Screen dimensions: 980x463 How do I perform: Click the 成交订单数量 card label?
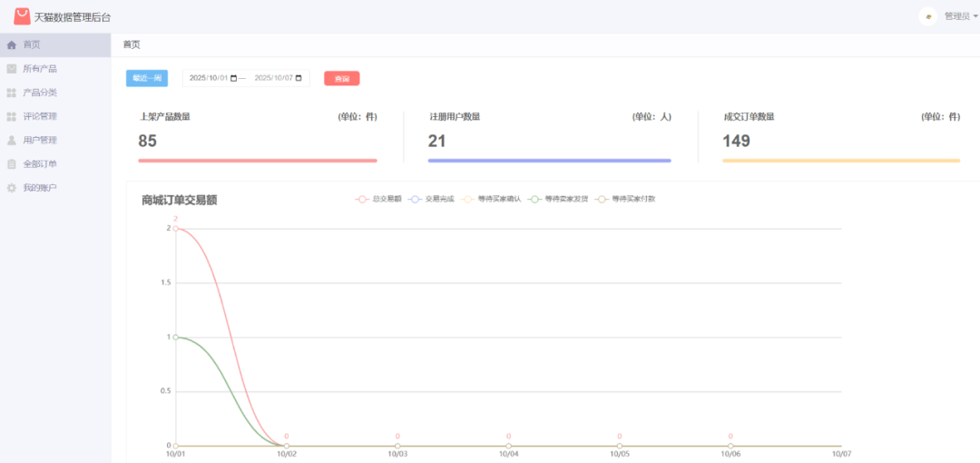[749, 117]
